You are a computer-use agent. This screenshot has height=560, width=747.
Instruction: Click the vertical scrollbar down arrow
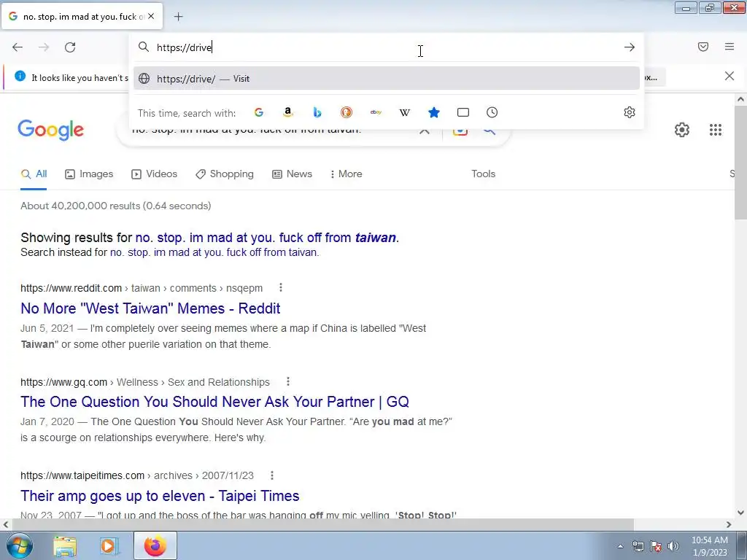[740, 513]
